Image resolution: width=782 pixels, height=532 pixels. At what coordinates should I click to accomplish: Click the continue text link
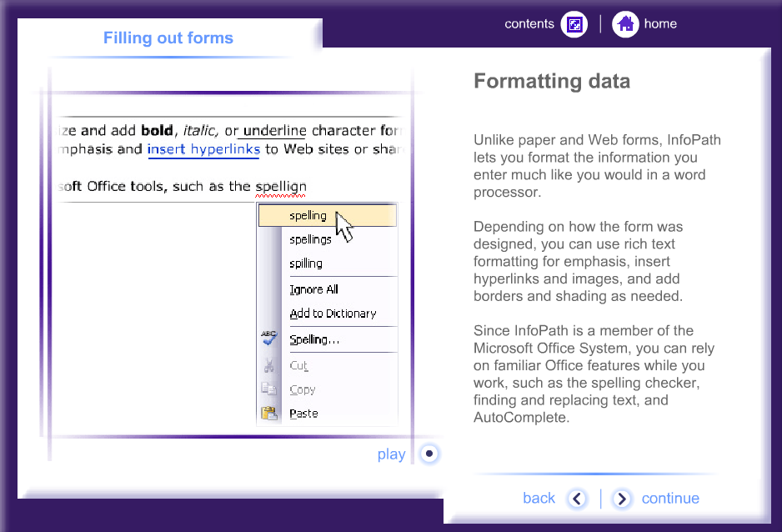tap(670, 498)
